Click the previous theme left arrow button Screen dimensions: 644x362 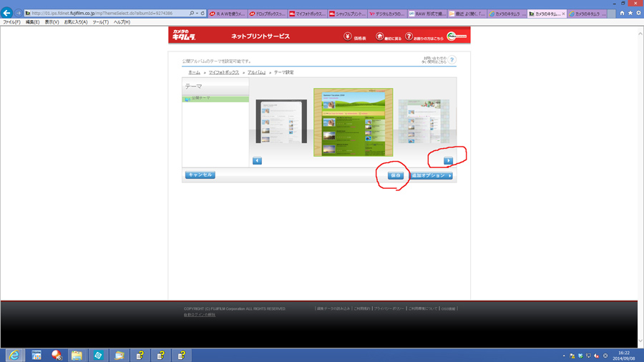[257, 161]
